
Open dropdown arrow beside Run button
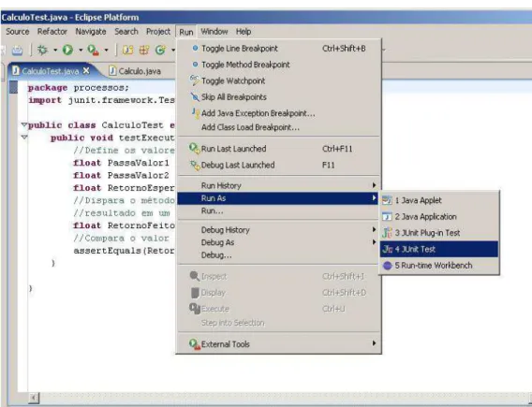click(81, 51)
